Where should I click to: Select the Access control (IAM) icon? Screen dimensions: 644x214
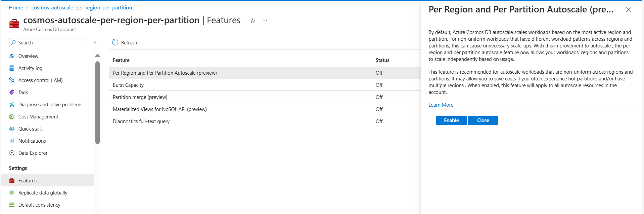click(12, 80)
